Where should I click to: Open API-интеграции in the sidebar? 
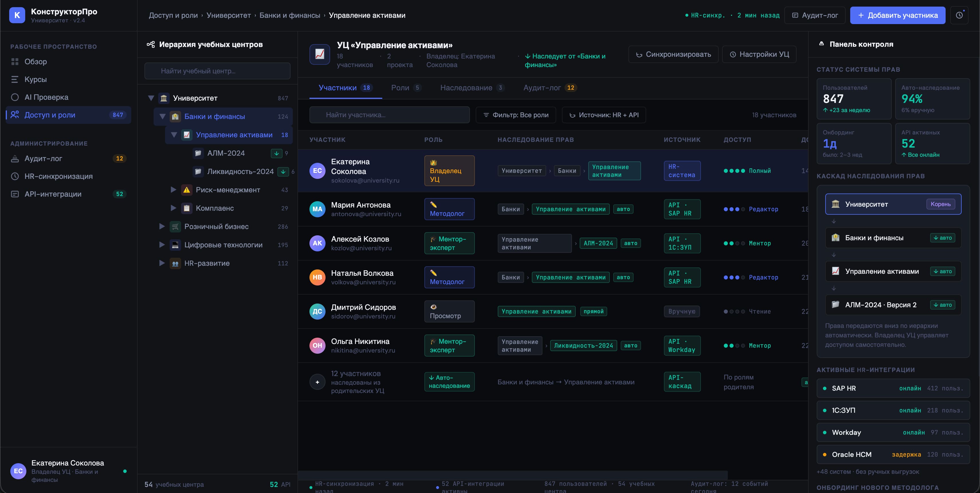(53, 194)
